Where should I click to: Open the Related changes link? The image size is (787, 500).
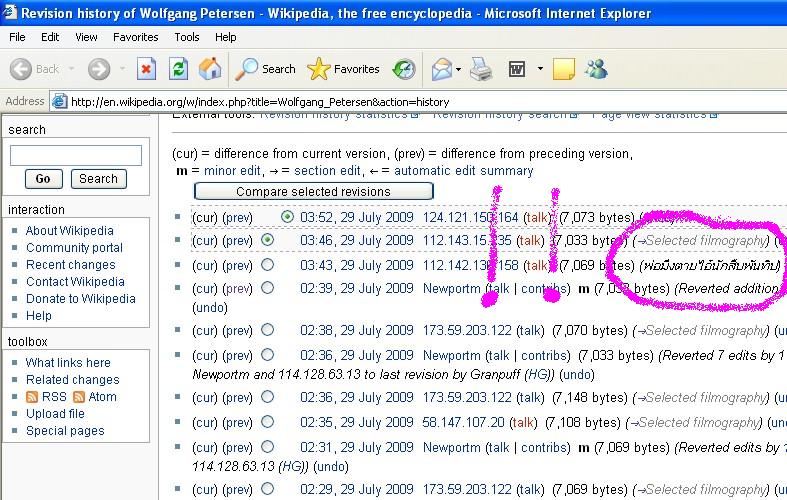[x=73, y=380]
